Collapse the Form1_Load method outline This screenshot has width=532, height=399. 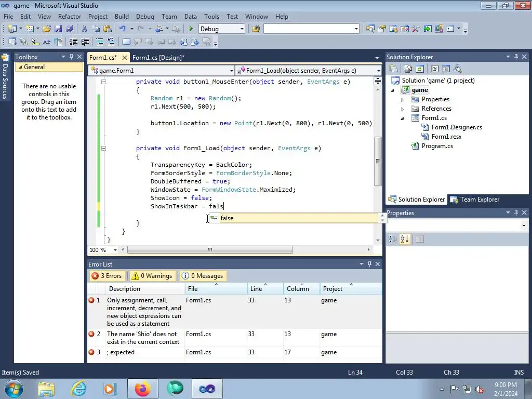(x=103, y=148)
